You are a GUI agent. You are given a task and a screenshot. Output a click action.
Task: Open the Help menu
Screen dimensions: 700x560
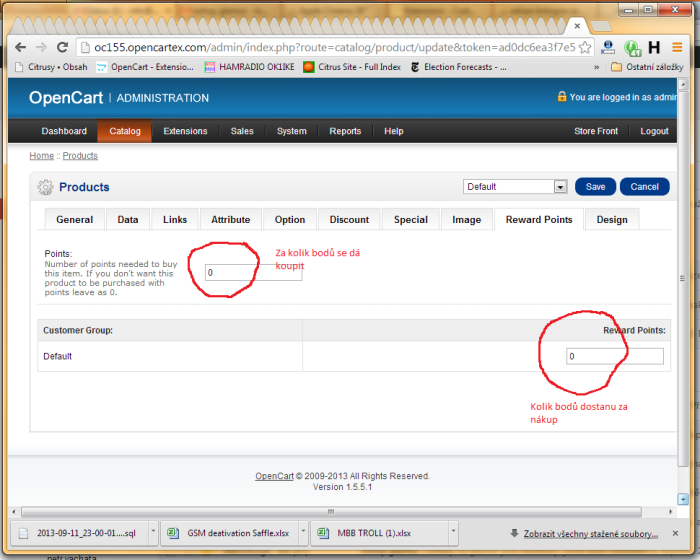point(394,131)
